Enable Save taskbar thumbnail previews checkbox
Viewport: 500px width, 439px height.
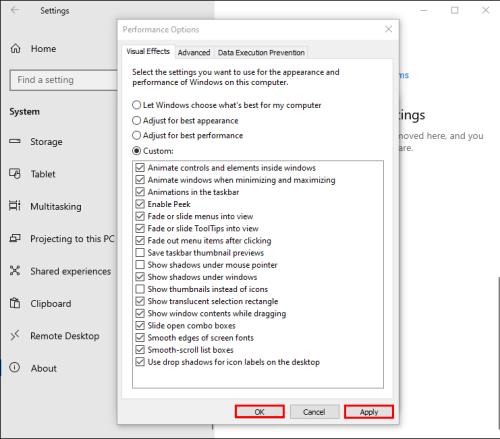pyautogui.click(x=140, y=253)
